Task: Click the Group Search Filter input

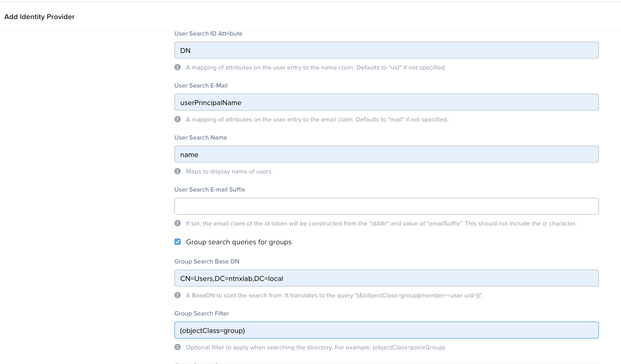Action: 386,330
